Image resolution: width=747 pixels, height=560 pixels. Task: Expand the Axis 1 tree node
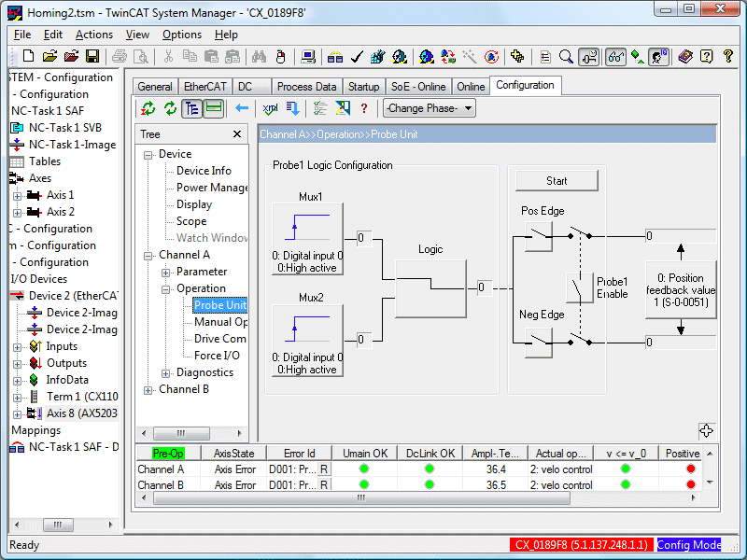coord(16,194)
